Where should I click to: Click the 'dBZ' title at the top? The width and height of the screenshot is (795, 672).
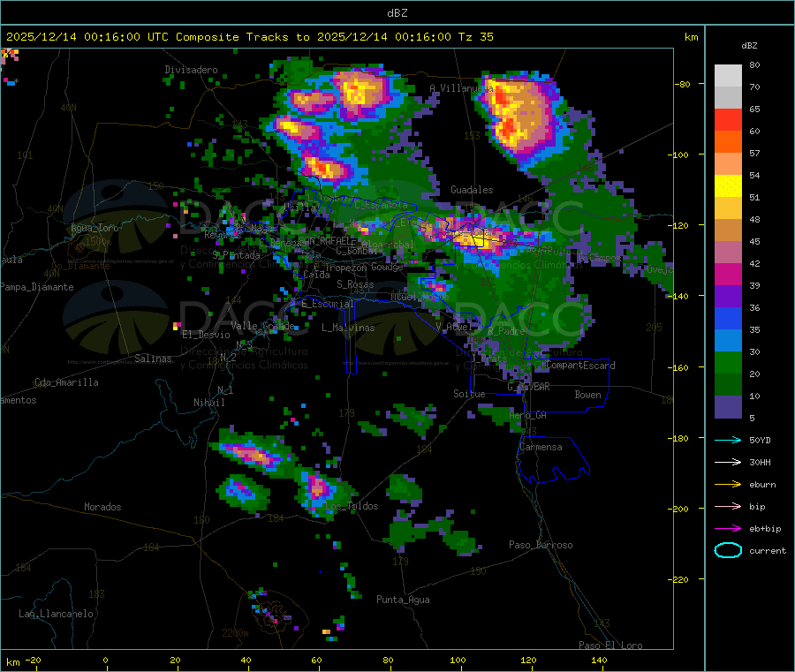397,13
